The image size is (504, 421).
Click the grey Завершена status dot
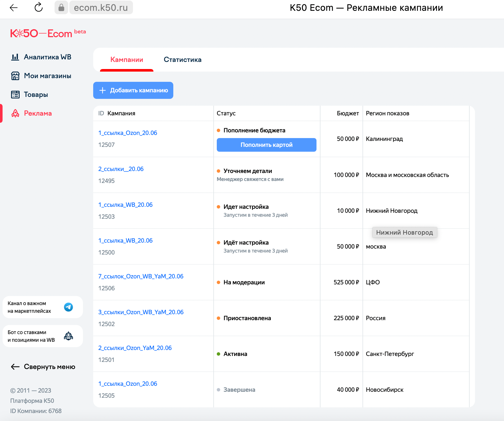[218, 390]
